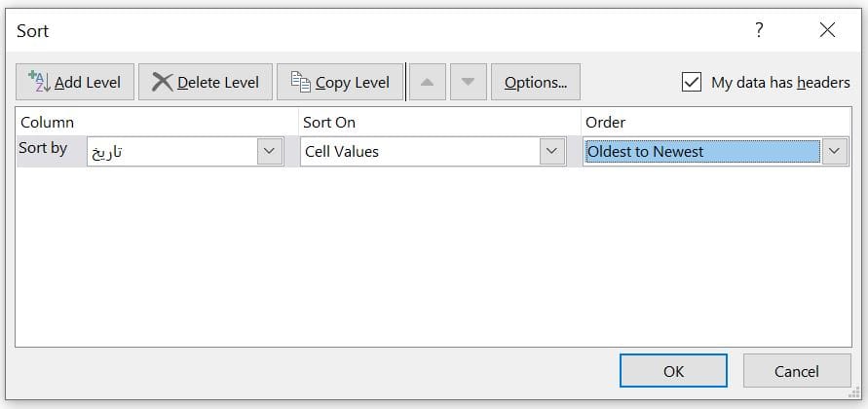Toggle My data has headers checkbox
Screen dimensions: 868x409
coord(692,83)
